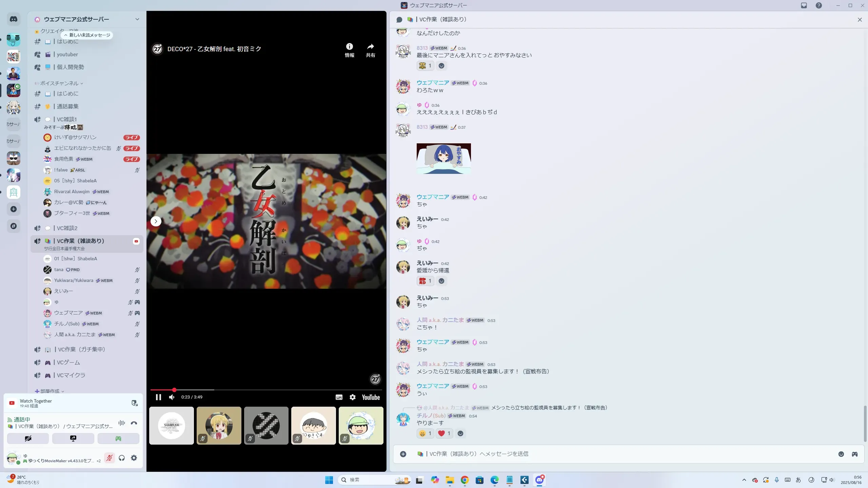
Task: Disconnect from the voice call
Action: (134, 423)
